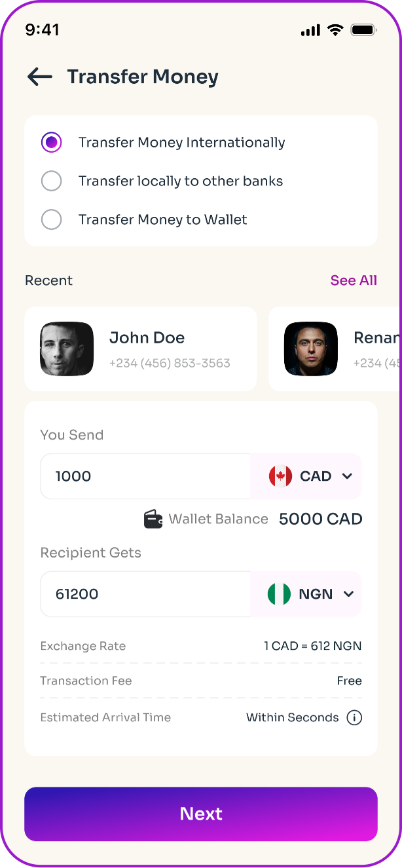Choose Transfer Money to Wallet option
This screenshot has width=402, height=868.
(x=52, y=220)
